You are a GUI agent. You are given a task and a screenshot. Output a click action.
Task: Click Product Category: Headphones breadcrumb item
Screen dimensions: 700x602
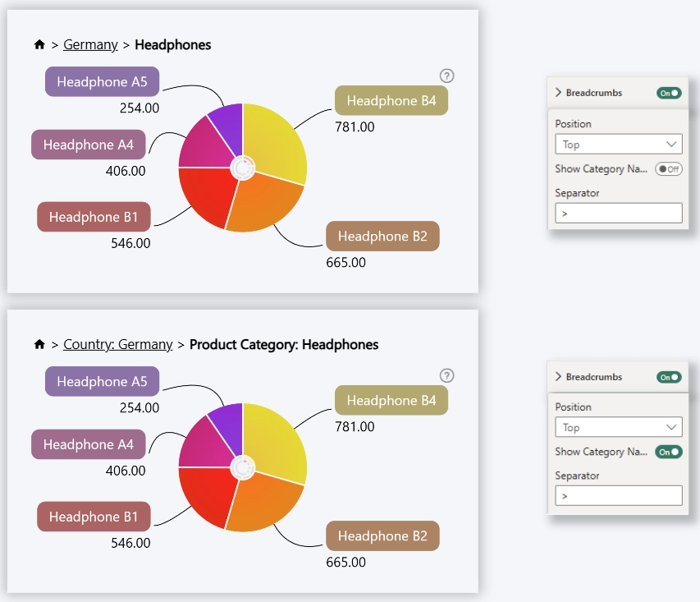pos(284,345)
